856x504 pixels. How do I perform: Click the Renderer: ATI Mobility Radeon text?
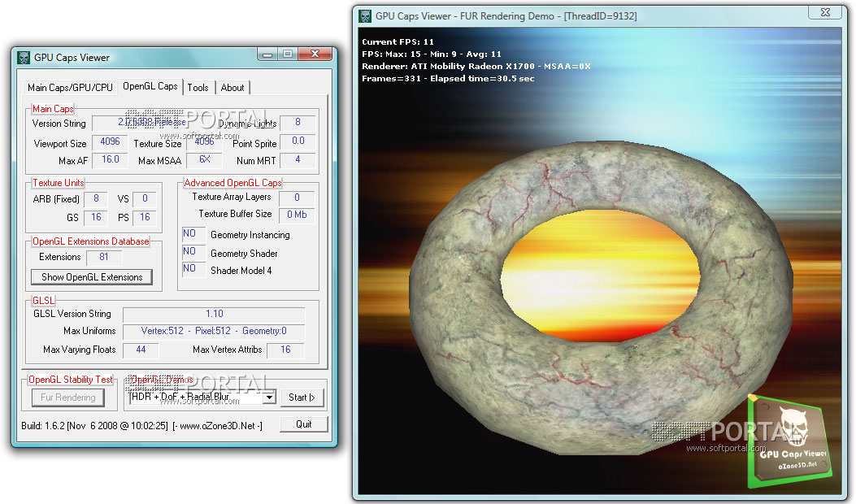coord(476,67)
